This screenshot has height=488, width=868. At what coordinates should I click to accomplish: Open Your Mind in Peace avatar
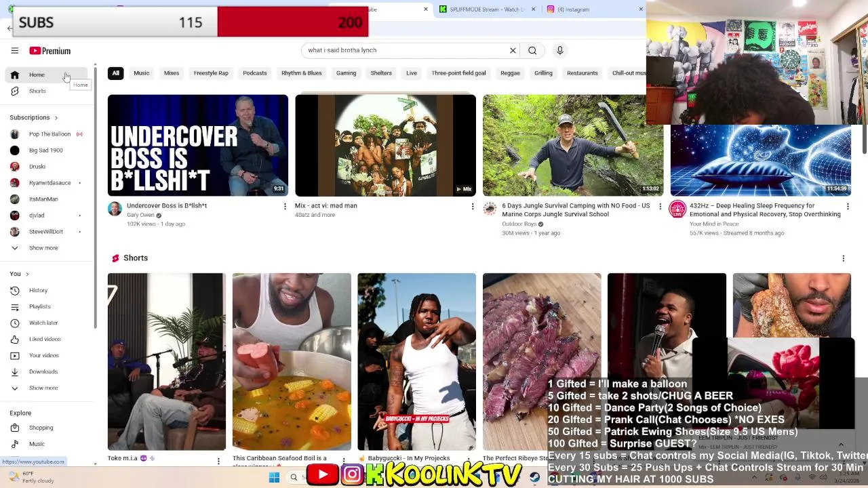point(677,209)
